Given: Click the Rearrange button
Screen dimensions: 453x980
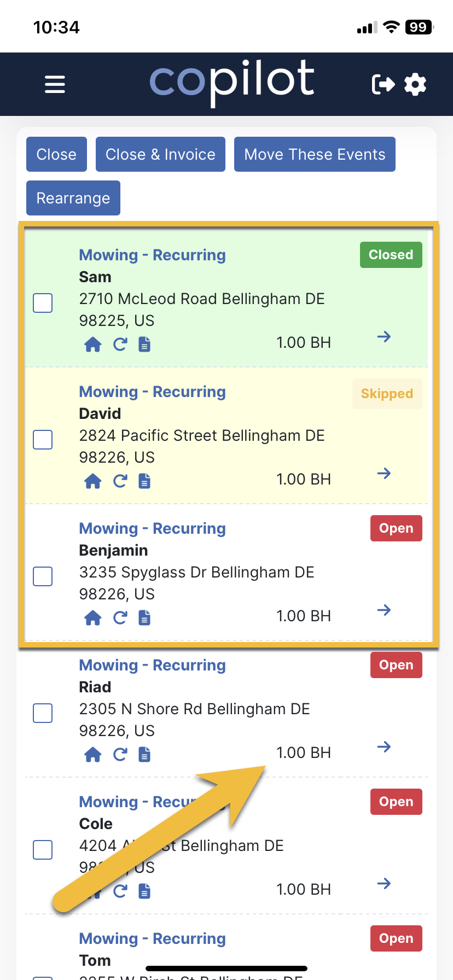Looking at the screenshot, I should (73, 198).
